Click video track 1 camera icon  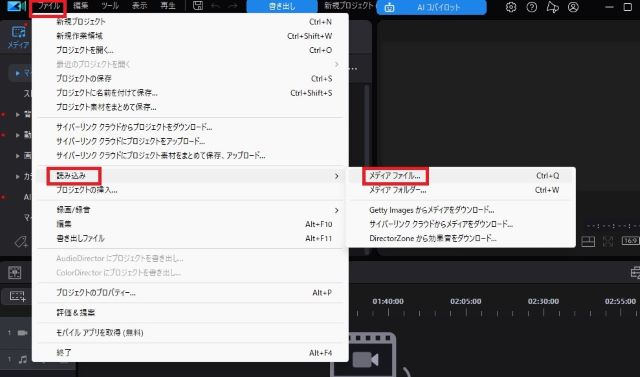[22, 333]
